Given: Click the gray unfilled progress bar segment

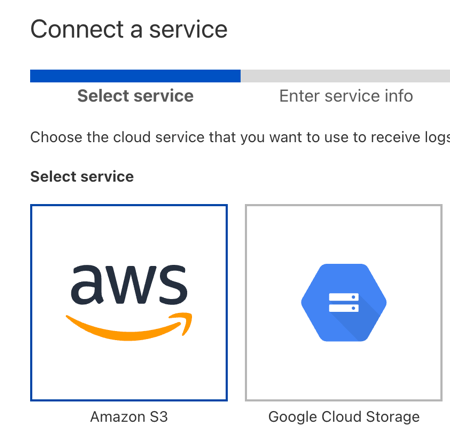Looking at the screenshot, I should [345, 76].
